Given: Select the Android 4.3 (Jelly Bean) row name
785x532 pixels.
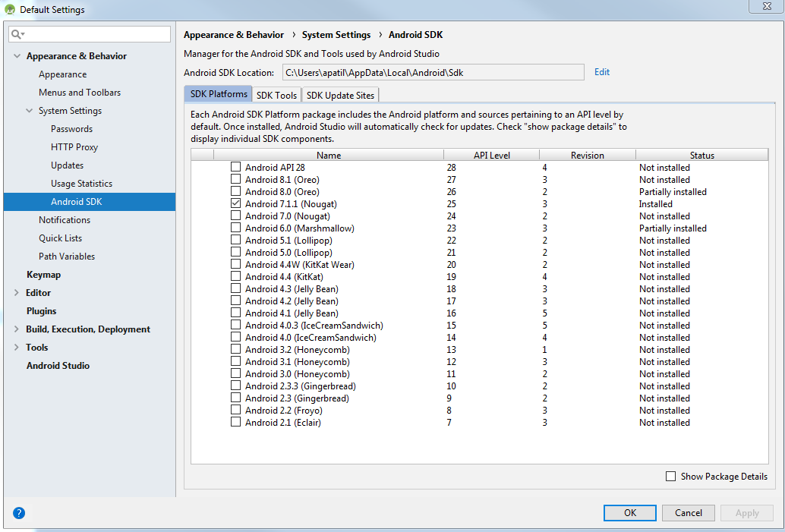Looking at the screenshot, I should (292, 289).
